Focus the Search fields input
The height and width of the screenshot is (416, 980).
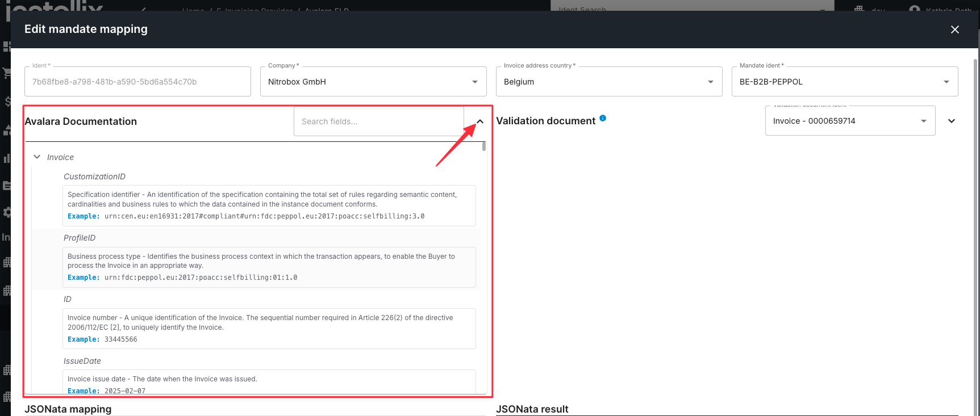(378, 121)
